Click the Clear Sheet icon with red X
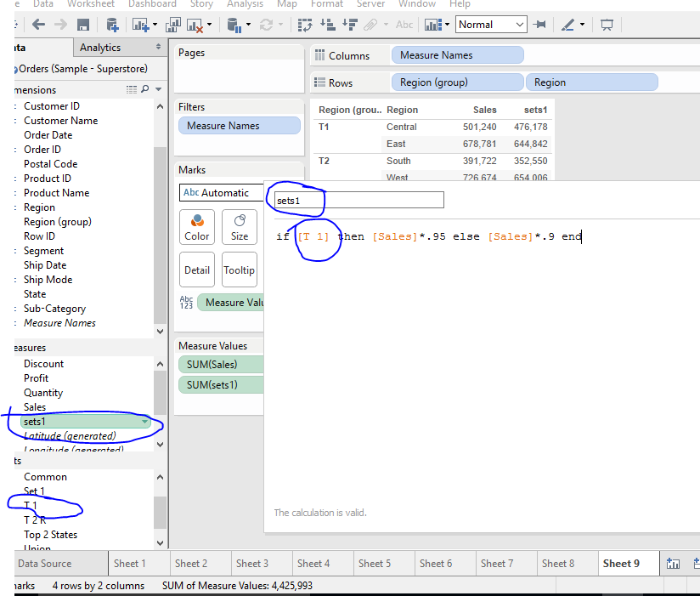The height and width of the screenshot is (596, 700). 195,25
